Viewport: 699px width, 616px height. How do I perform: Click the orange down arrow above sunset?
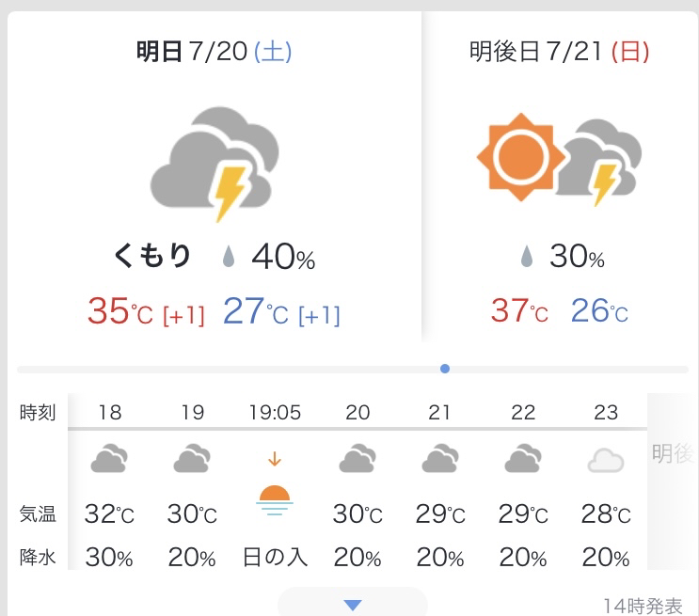coord(275,459)
